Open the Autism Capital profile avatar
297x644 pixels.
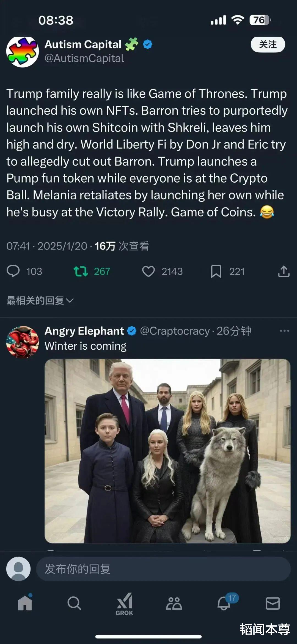click(x=23, y=52)
